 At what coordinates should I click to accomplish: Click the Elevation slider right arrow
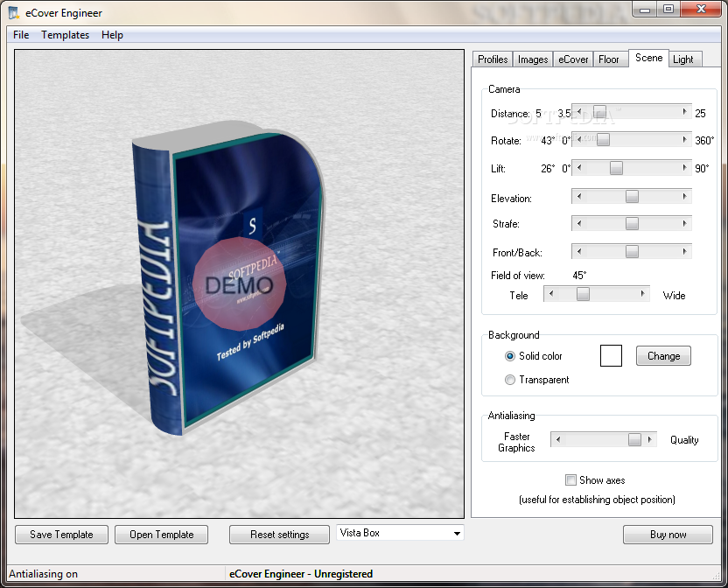coord(684,196)
